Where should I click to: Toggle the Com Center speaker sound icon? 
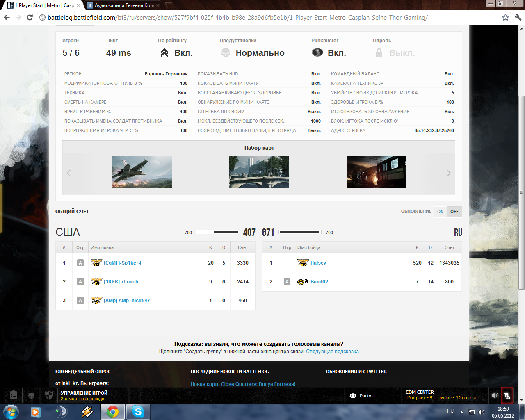495,395
